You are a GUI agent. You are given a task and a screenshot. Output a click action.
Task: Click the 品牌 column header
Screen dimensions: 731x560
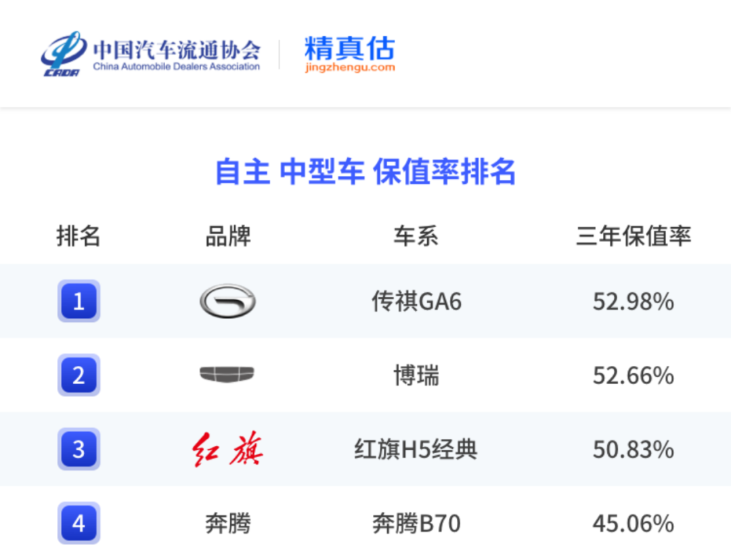point(227,236)
